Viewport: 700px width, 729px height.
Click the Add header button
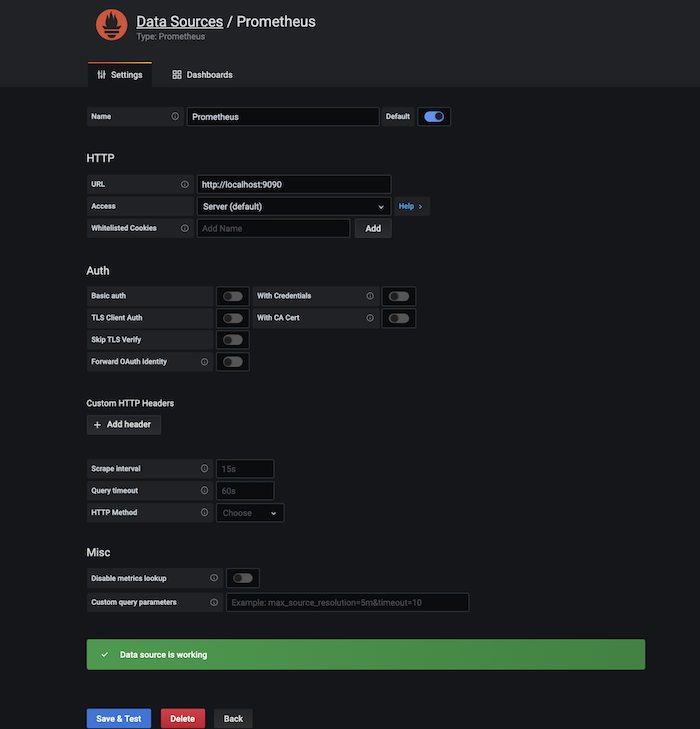(123, 425)
